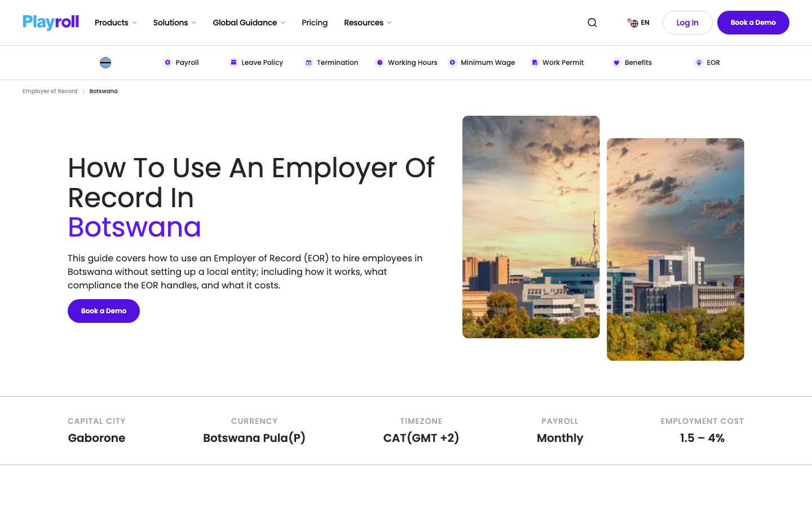Image resolution: width=812 pixels, height=508 pixels.
Task: Click the TIMEZONE label
Action: point(421,421)
